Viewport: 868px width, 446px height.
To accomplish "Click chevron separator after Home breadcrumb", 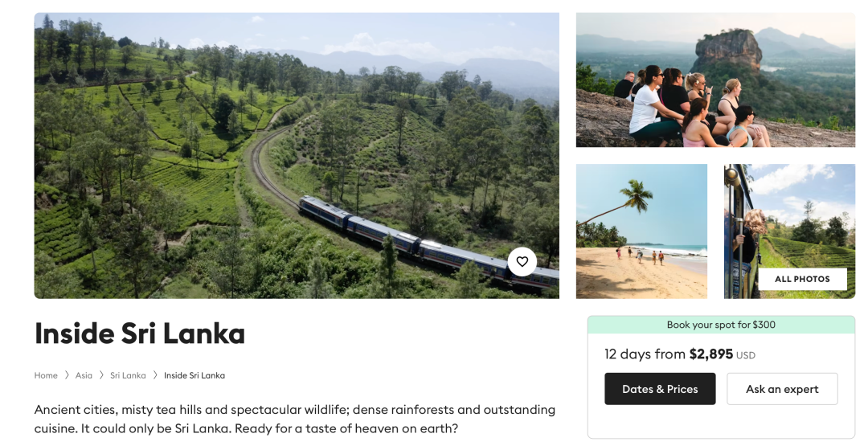I will (67, 375).
